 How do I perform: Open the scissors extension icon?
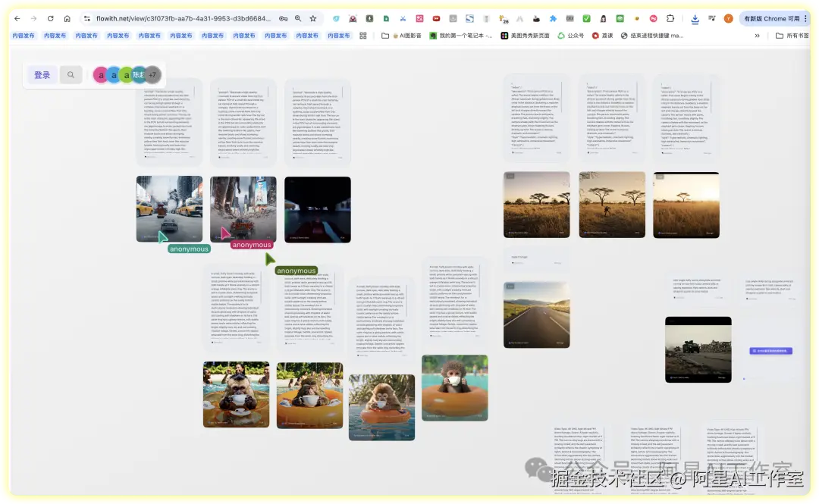(403, 18)
